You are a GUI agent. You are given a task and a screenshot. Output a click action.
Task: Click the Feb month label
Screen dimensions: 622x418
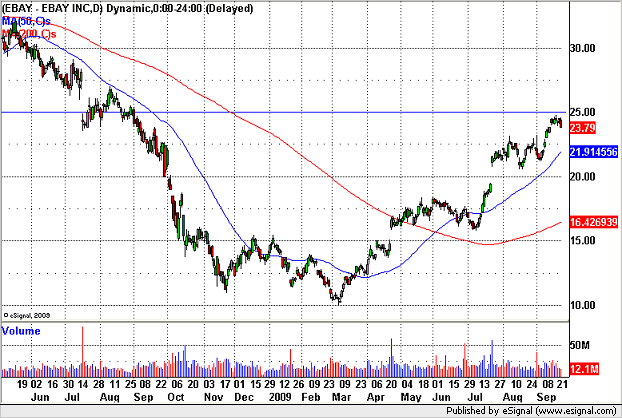tap(311, 397)
